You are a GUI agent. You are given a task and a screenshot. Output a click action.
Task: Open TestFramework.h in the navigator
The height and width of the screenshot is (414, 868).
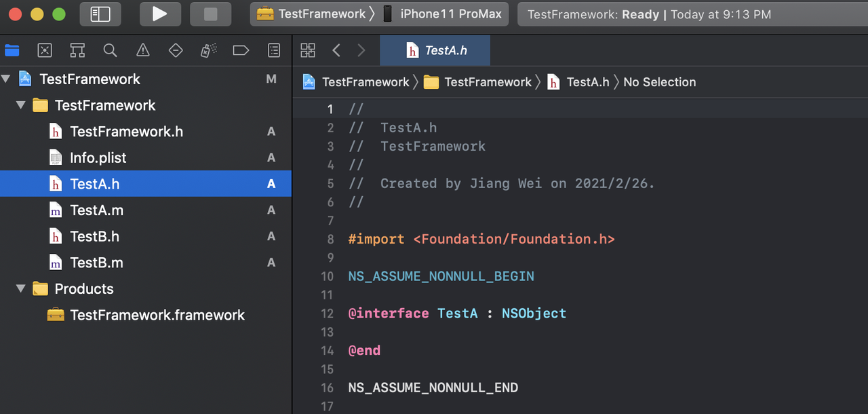146,132
